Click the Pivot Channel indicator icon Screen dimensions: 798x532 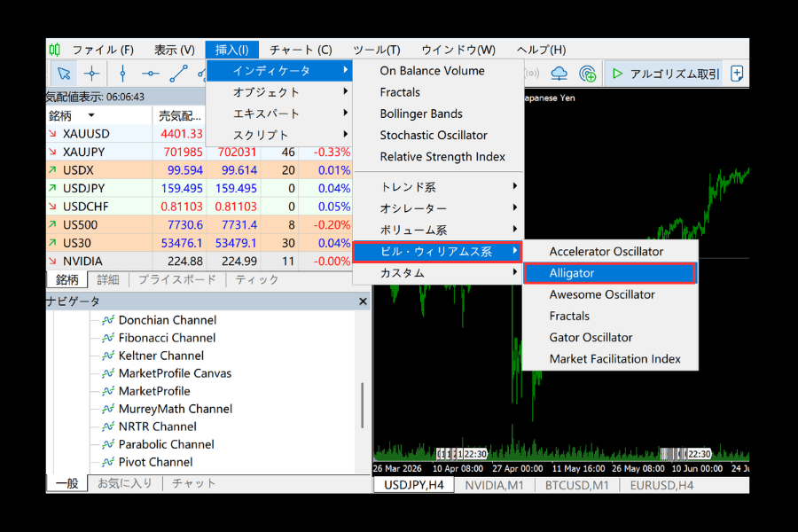108,462
